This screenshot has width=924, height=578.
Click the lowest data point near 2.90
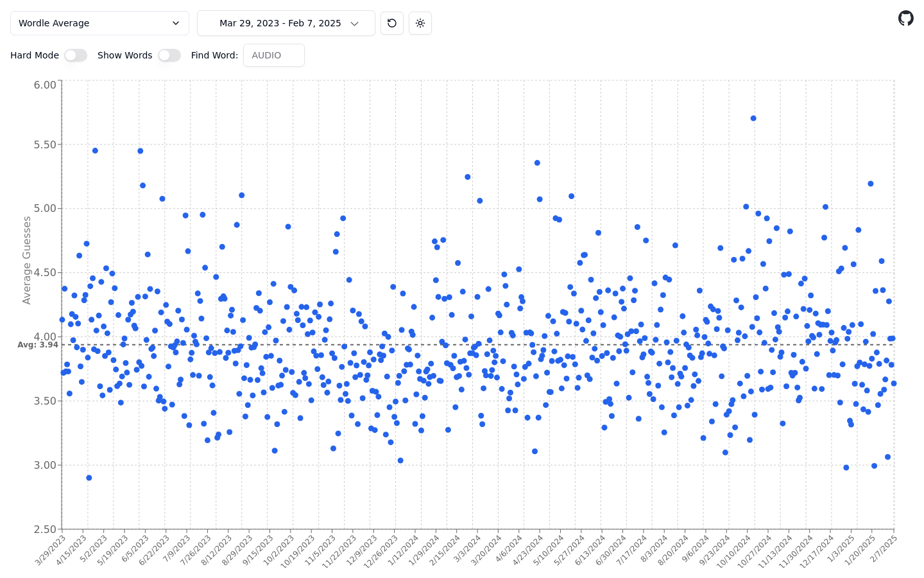[89, 478]
